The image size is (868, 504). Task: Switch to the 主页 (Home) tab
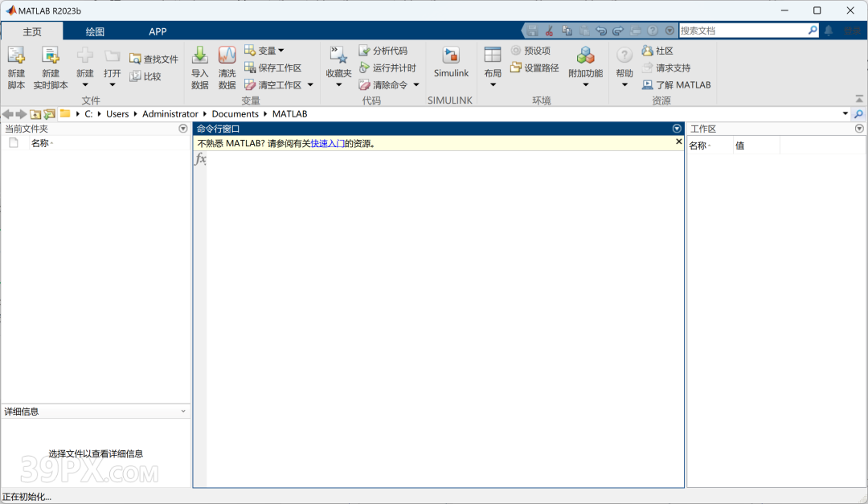[32, 31]
